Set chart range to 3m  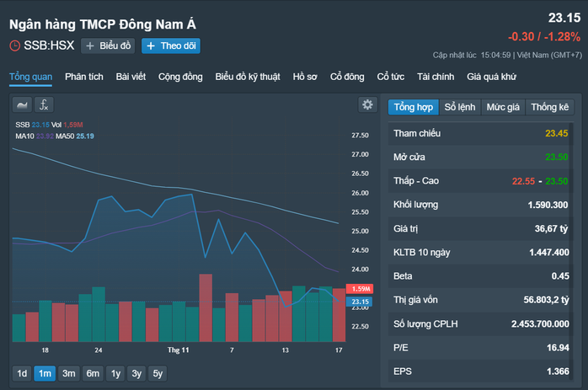[x=68, y=373]
